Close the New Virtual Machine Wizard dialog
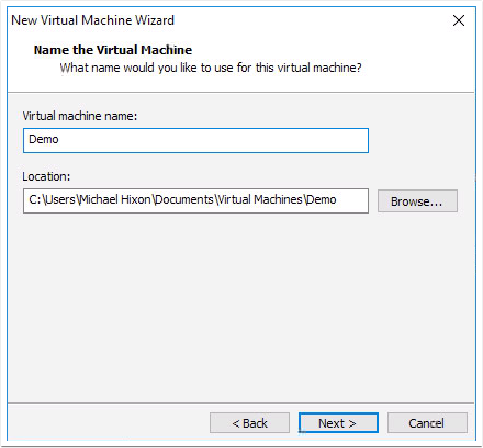The width and height of the screenshot is (483, 448). 458,21
